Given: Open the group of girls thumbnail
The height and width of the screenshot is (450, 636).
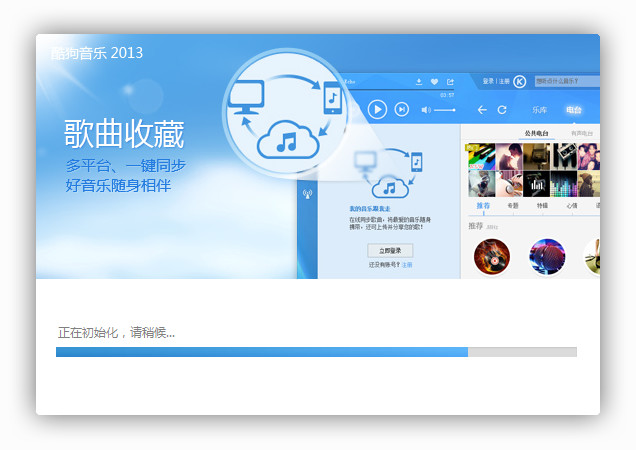Looking at the screenshot, I should pos(589,157).
